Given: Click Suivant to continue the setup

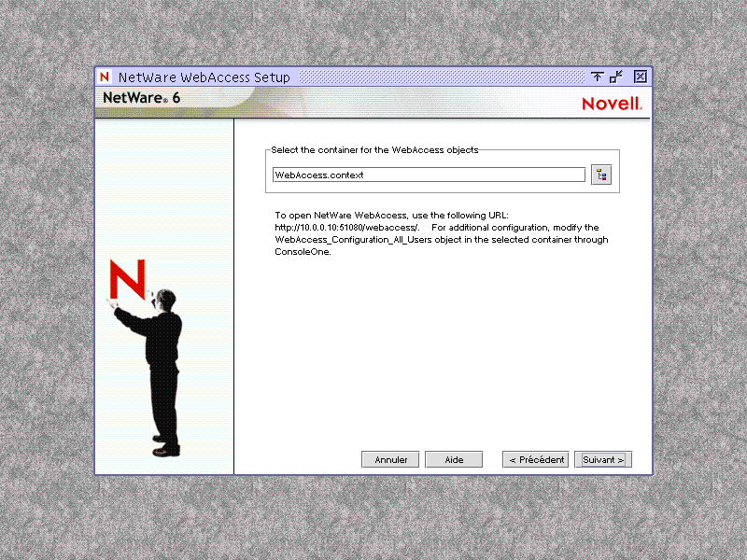Looking at the screenshot, I should coord(602,459).
